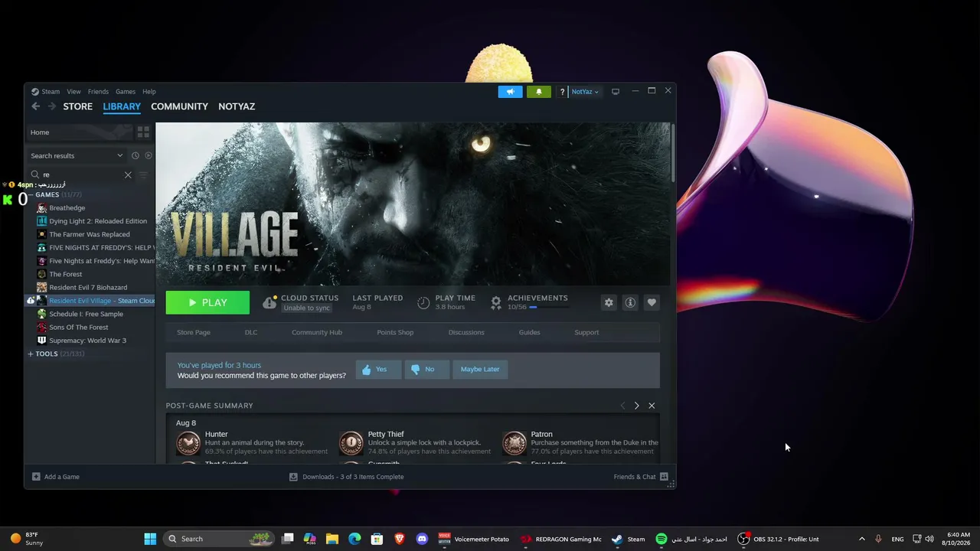Show game info details icon
Screen dimensions: 980x551
click(x=630, y=302)
